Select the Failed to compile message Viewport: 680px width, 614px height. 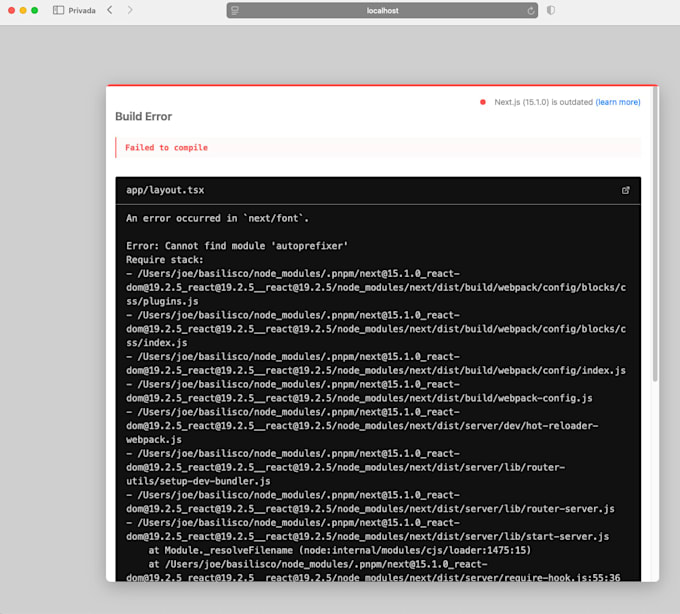tap(167, 147)
